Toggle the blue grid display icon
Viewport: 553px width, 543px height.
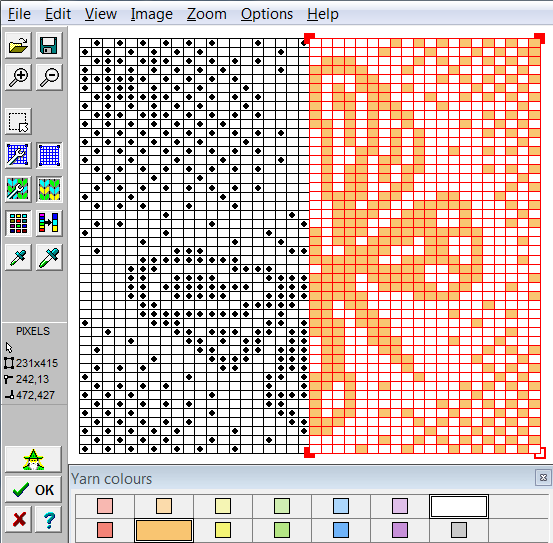[49, 155]
